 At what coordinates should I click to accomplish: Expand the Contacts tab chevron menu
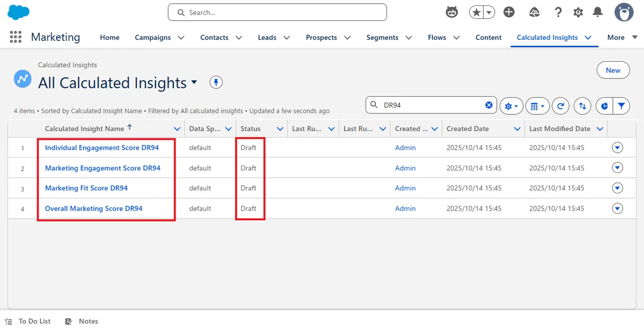pos(239,38)
